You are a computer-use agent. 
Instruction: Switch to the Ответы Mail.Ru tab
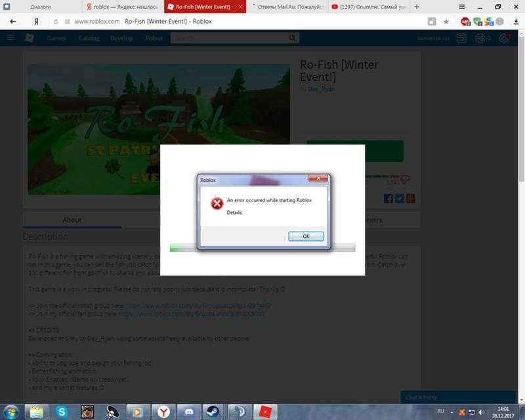[287, 7]
